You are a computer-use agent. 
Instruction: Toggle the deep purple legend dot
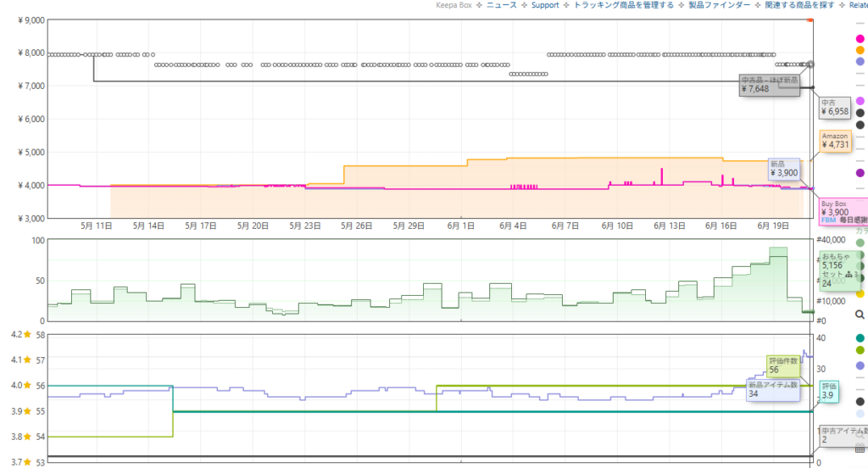[x=860, y=173]
